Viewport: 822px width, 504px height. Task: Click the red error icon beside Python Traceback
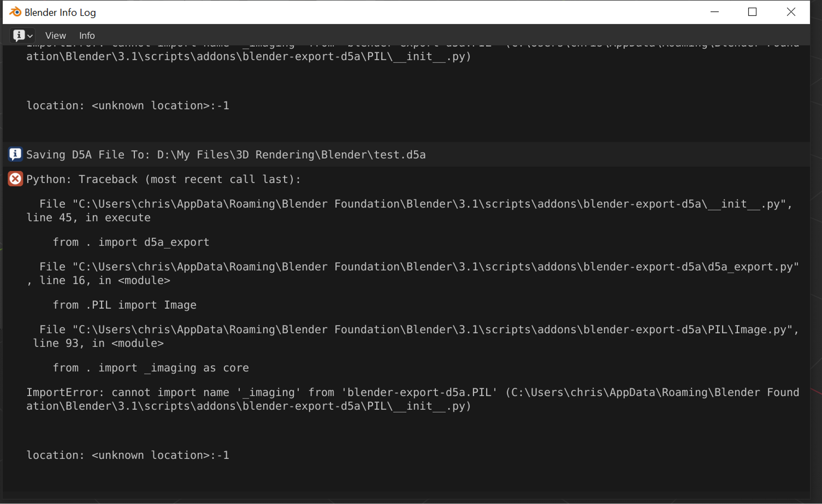pyautogui.click(x=15, y=179)
